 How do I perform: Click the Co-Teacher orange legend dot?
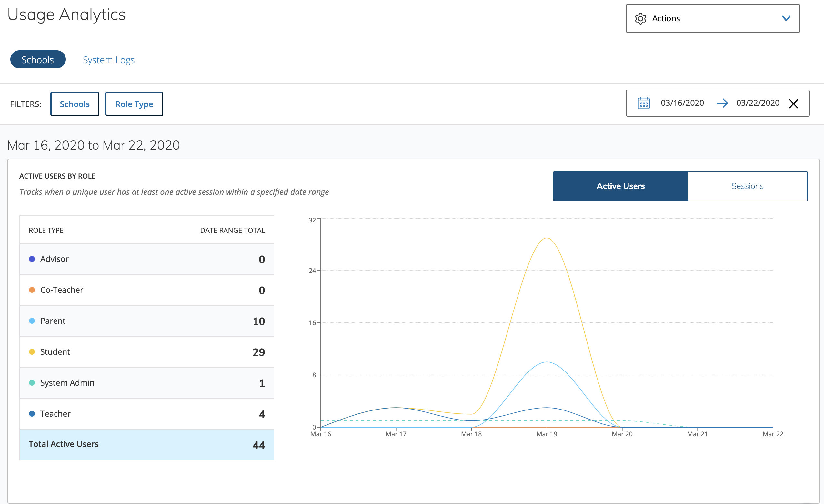pyautogui.click(x=32, y=290)
